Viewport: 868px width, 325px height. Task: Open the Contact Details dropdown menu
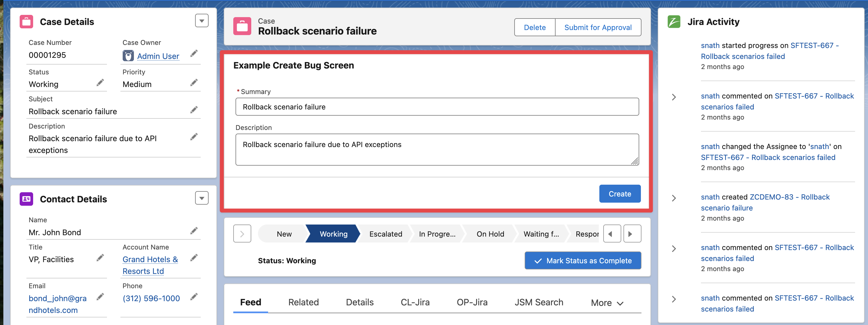[x=202, y=198]
